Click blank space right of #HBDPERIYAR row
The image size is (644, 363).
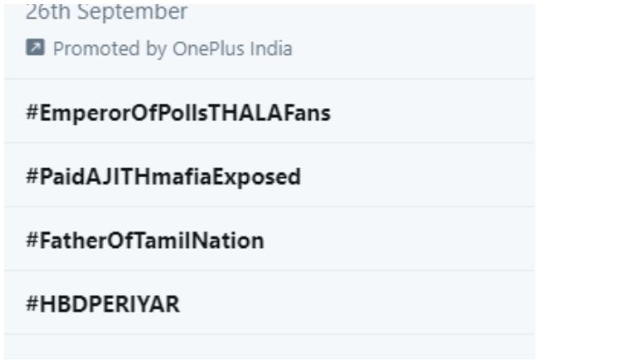362,304
